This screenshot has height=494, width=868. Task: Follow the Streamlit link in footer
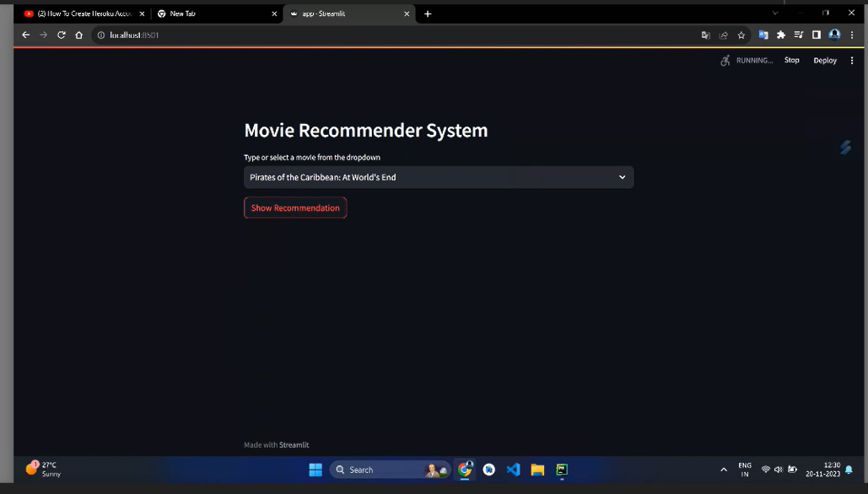tap(294, 445)
